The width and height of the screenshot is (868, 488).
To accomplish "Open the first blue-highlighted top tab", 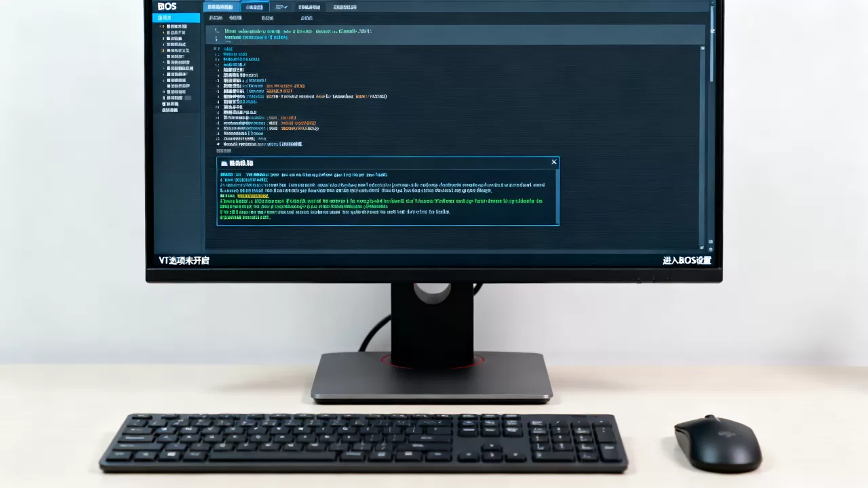I will 221,7.
